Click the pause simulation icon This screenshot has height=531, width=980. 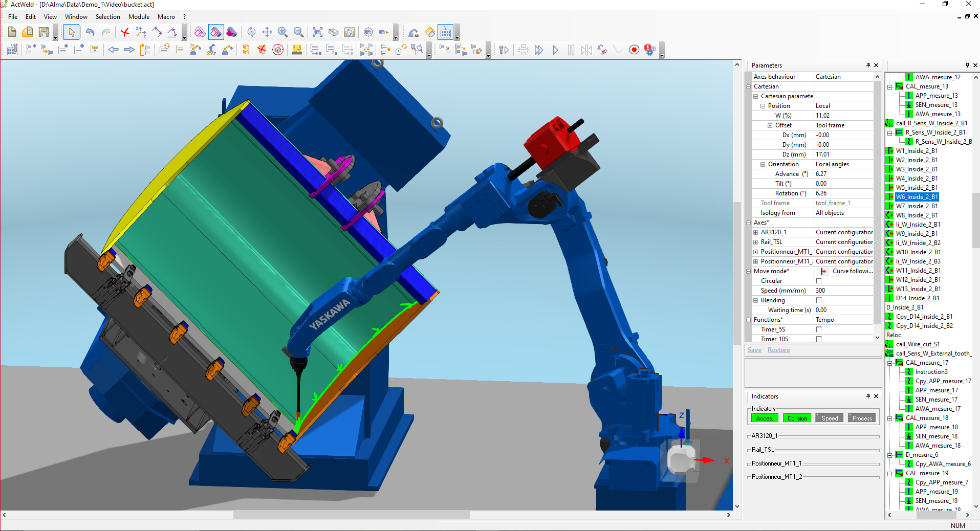[571, 50]
